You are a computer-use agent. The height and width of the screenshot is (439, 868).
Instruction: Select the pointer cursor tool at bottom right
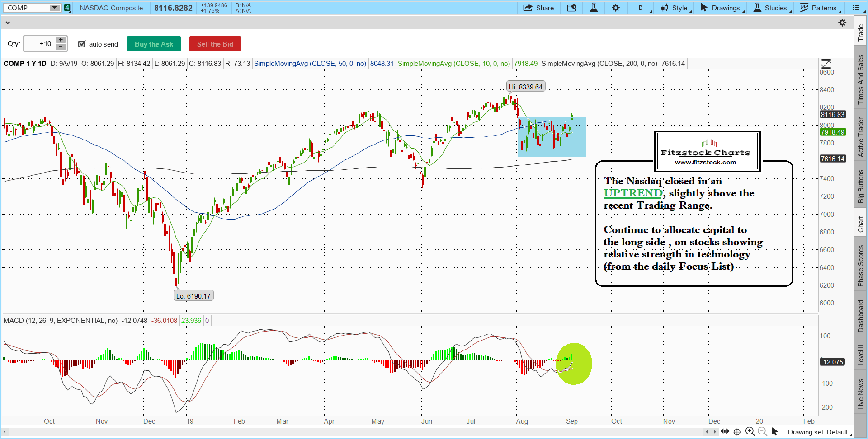tap(774, 431)
